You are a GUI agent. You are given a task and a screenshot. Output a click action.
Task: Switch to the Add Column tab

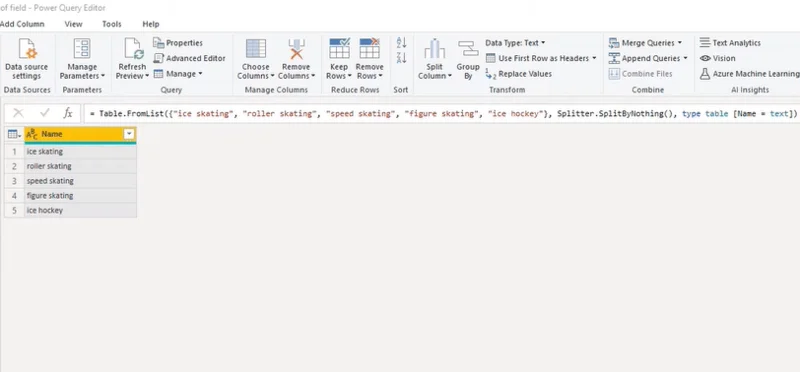point(22,24)
